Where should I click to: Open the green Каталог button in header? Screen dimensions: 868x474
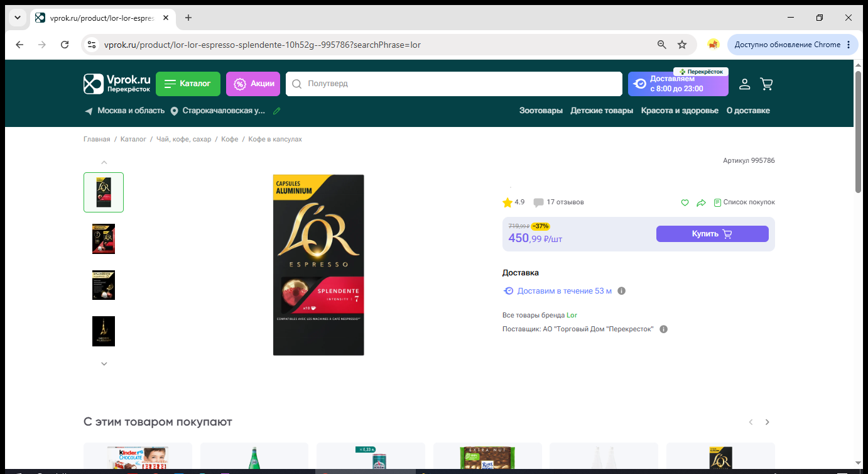click(x=188, y=84)
